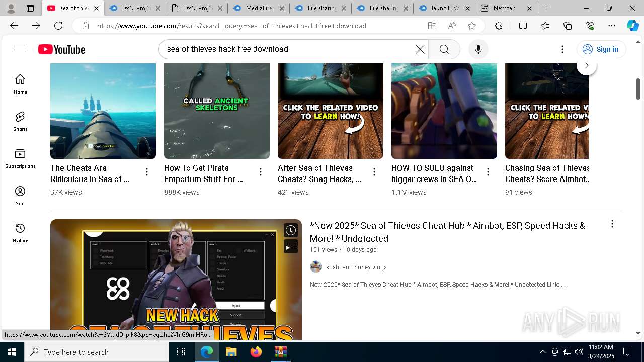Open the Ancient Skeletons short thumbnail
This screenshot has width=644, height=362.
[217, 111]
